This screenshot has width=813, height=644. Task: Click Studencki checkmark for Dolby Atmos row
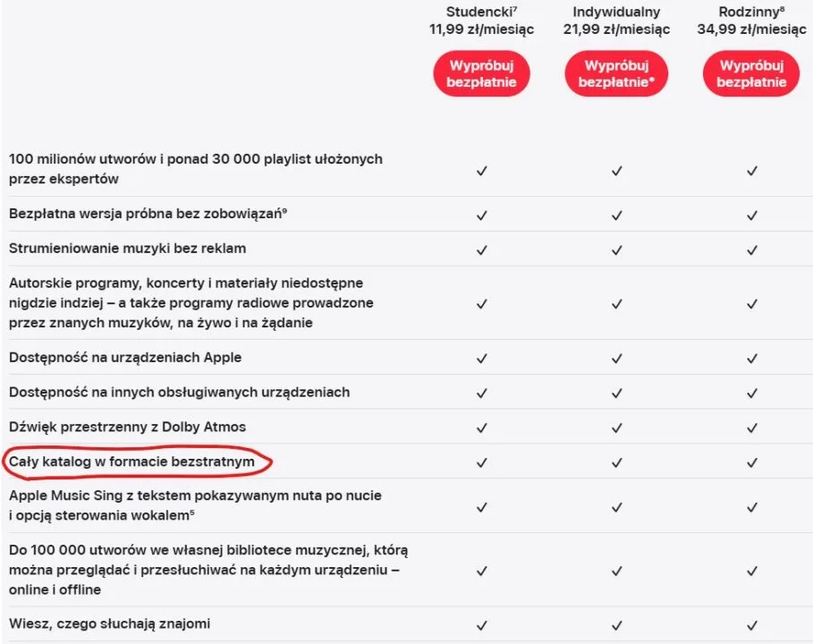tap(482, 428)
